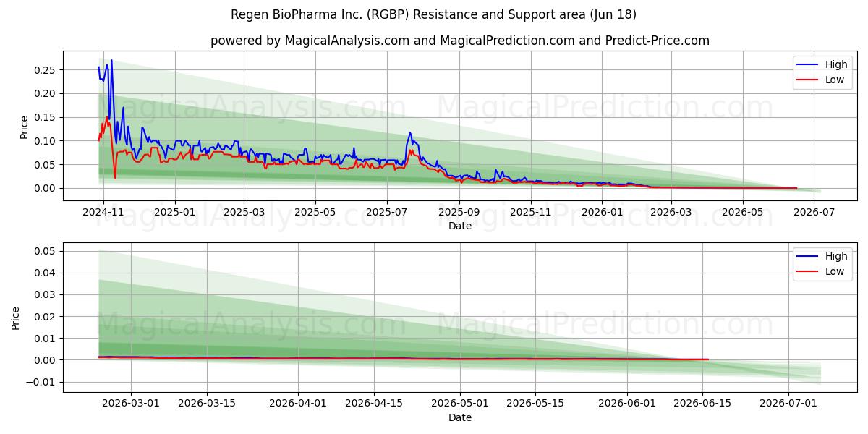This screenshot has width=868, height=434.
Task: Click the 'Price' axis label of top chart
Action: tap(24, 127)
